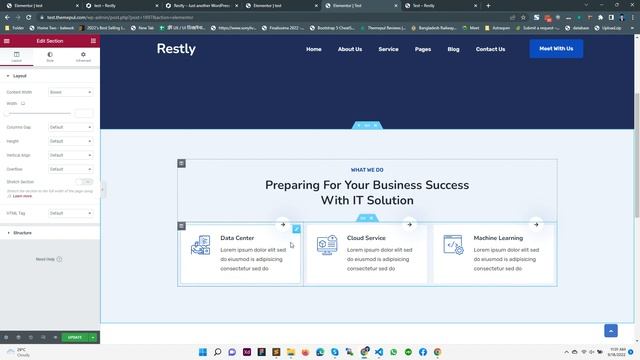640x360 pixels.
Task: Click the preview changes eye icon
Action: pos(55,338)
